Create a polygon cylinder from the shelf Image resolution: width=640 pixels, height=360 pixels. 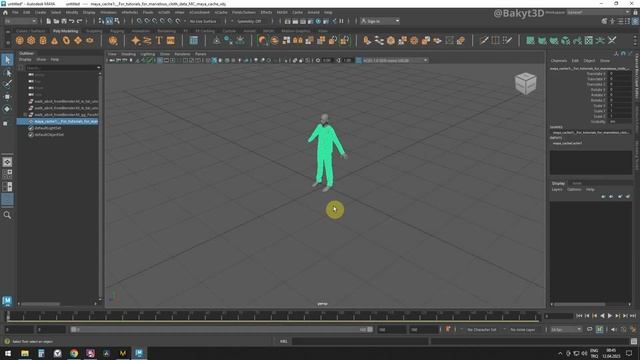click(43, 40)
